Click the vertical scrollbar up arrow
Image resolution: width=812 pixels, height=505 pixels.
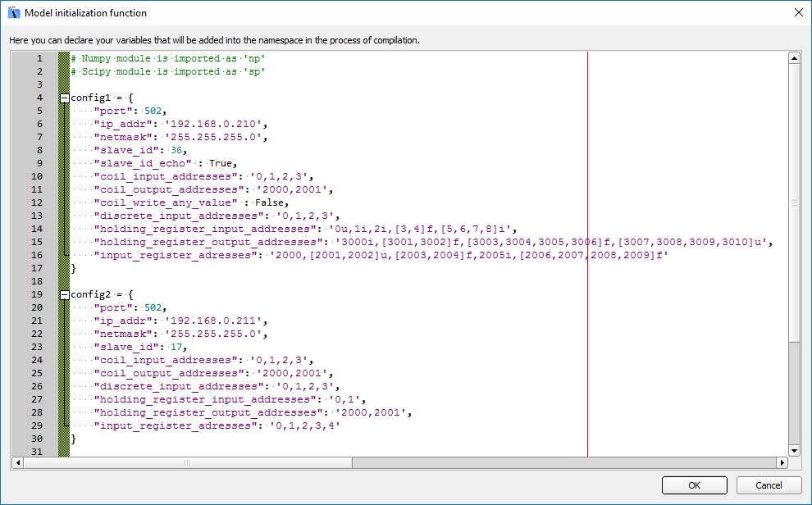(x=794, y=58)
